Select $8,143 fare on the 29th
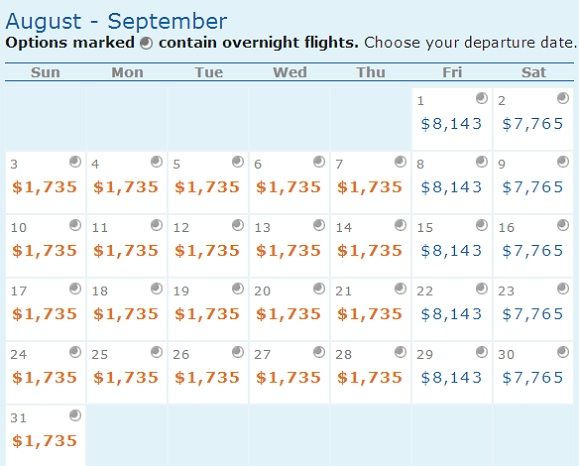 (451, 378)
